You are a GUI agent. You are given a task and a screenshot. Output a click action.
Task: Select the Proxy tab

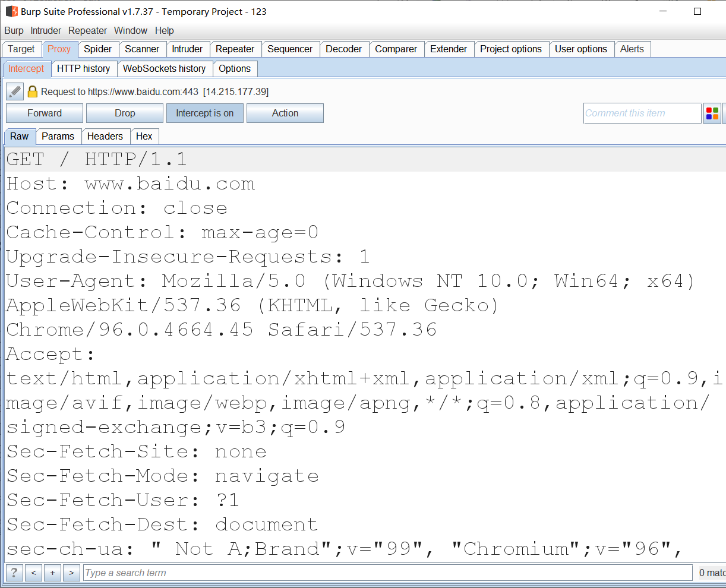pos(59,49)
